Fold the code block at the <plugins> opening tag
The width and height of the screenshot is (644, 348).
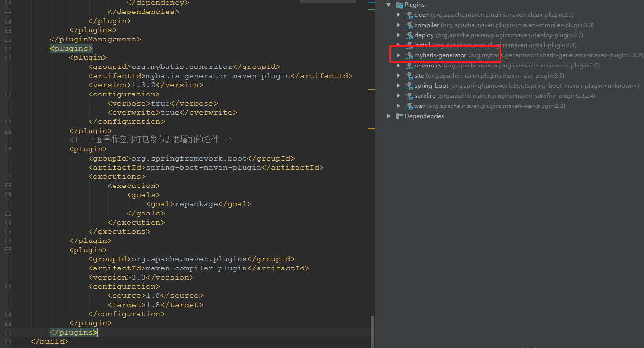click(8, 48)
